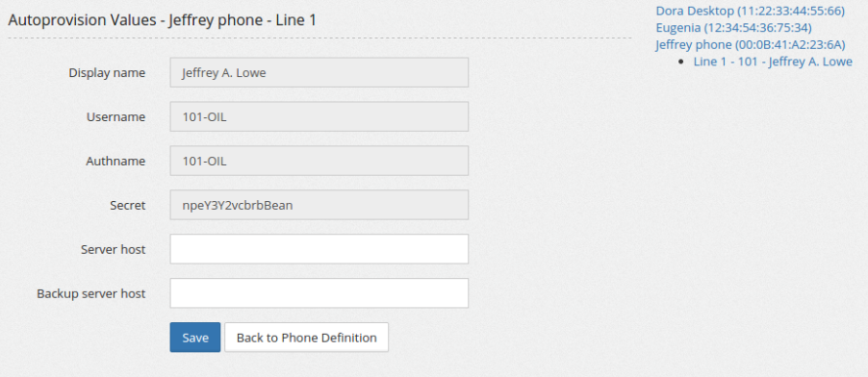The width and height of the screenshot is (868, 377).
Task: Open the Eugenia phone link
Action: [733, 27]
